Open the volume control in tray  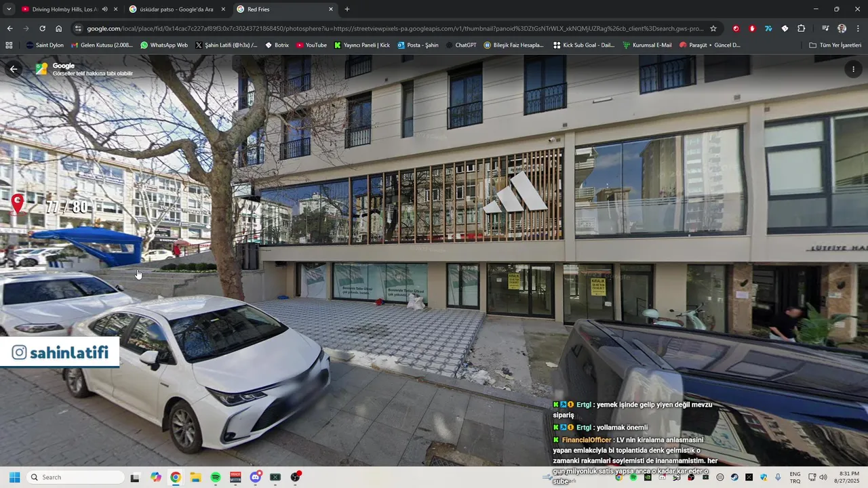click(x=823, y=477)
